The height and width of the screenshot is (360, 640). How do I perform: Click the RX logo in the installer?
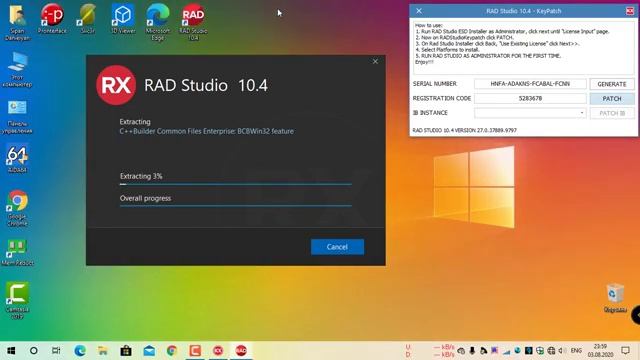pyautogui.click(x=116, y=85)
